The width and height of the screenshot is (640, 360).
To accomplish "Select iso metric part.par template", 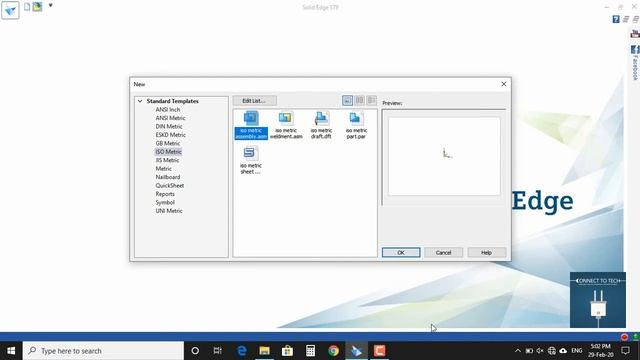I will coord(356,125).
